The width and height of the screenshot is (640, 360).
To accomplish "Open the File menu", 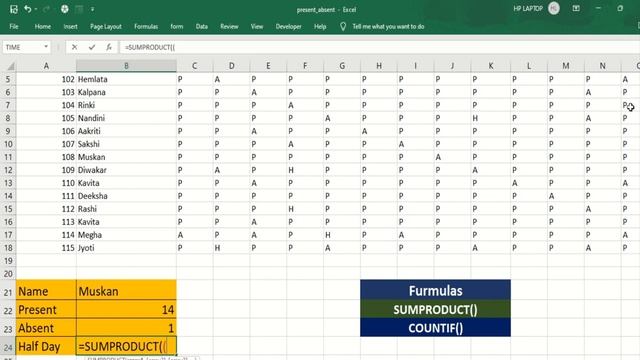I will click(x=14, y=27).
